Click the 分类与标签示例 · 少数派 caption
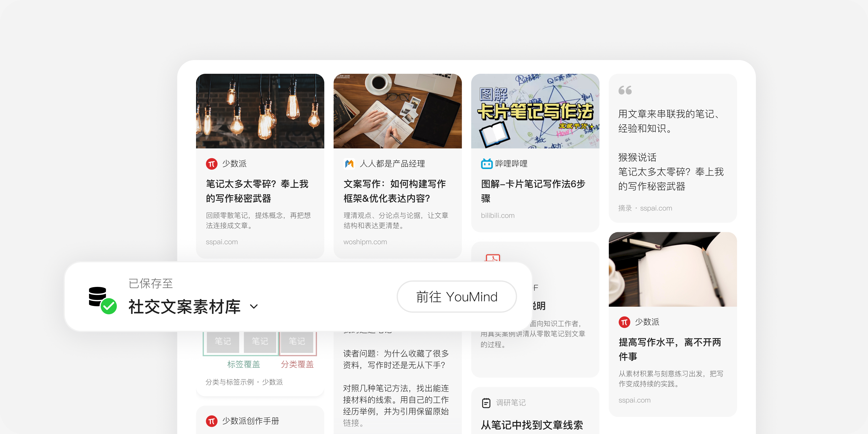 244,382
